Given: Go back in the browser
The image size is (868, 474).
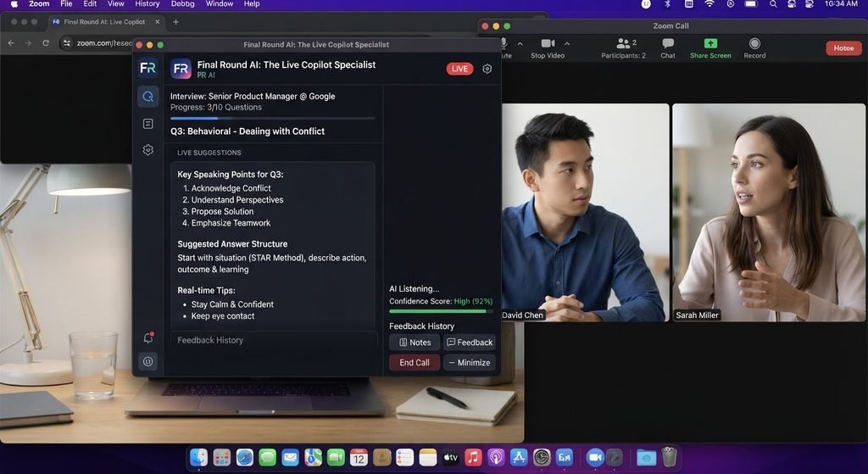Looking at the screenshot, I should tap(11, 43).
